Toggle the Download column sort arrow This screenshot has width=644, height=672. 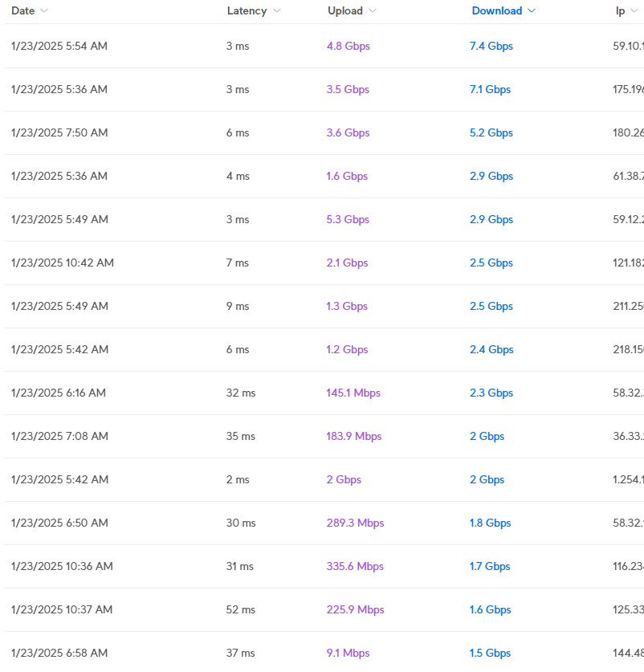(532, 11)
